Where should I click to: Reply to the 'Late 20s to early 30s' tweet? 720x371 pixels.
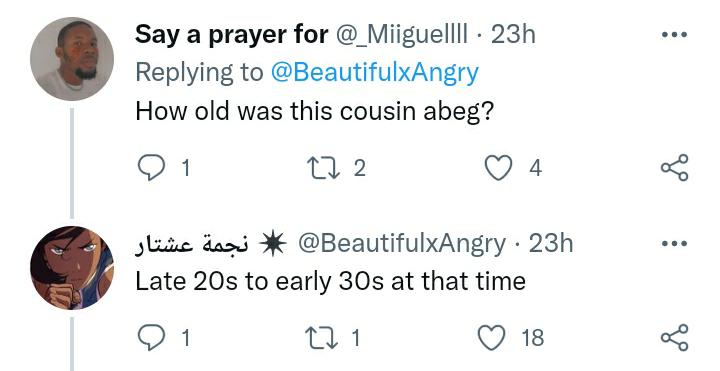(151, 338)
